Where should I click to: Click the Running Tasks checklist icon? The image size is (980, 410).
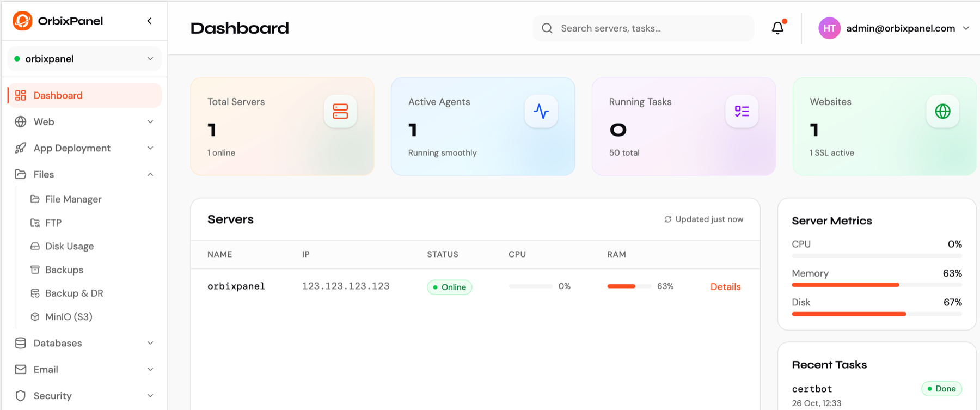coord(742,111)
